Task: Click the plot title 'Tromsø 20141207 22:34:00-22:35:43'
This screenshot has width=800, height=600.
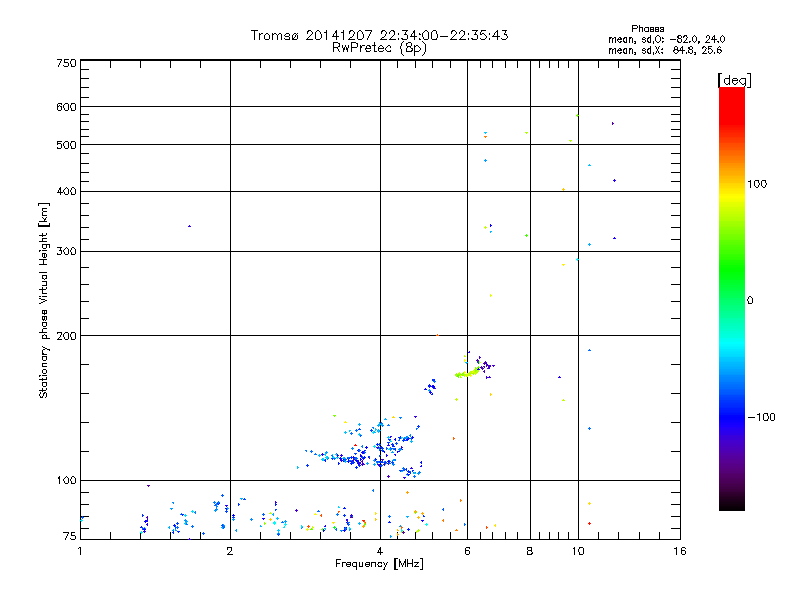Action: [379, 35]
